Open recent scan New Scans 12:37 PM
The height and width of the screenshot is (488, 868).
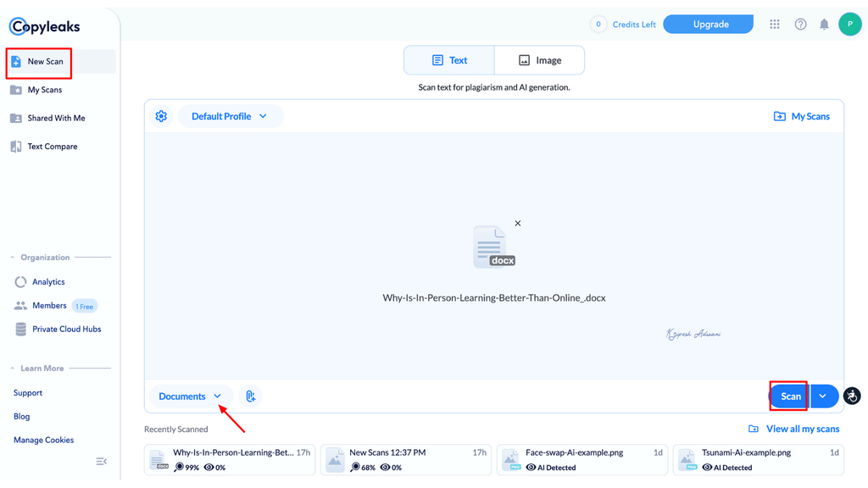point(406,460)
